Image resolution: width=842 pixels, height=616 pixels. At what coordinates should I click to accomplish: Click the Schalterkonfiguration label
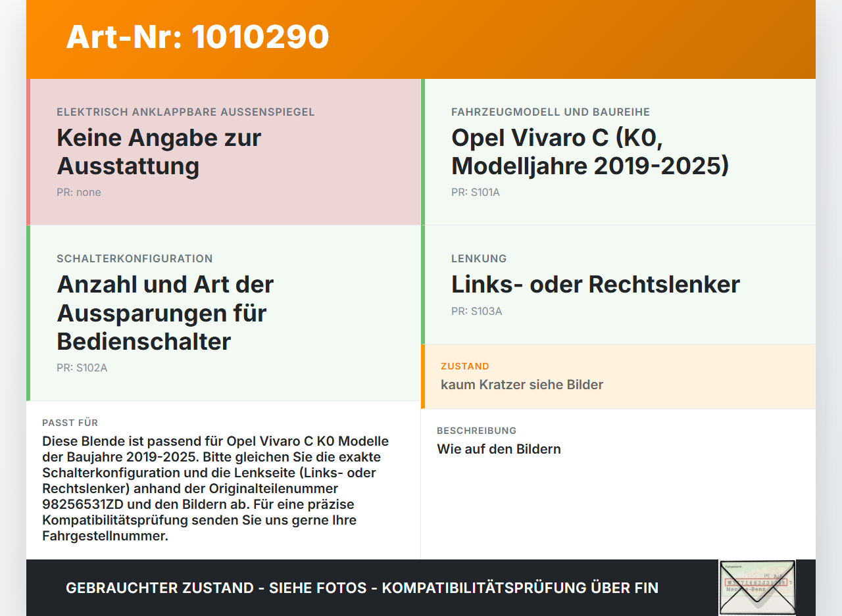pos(135,258)
